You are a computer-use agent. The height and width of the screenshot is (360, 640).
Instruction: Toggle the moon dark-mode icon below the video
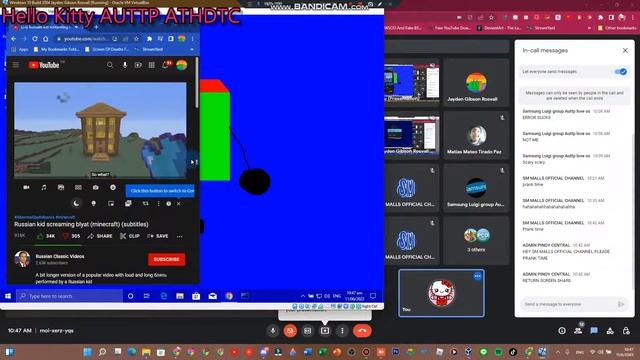[76, 203]
